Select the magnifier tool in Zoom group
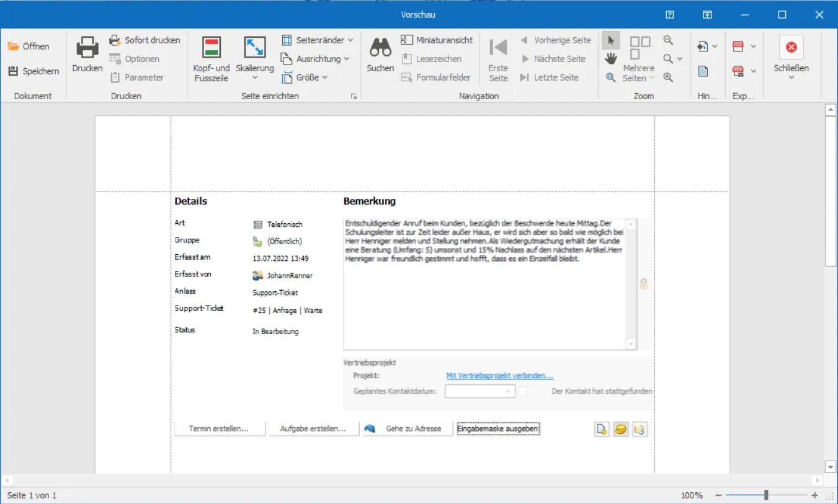 (611, 77)
